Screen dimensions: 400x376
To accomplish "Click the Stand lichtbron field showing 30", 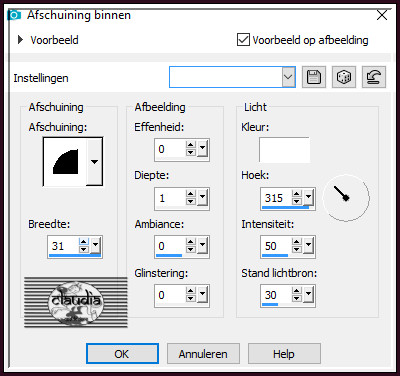I will tap(277, 295).
